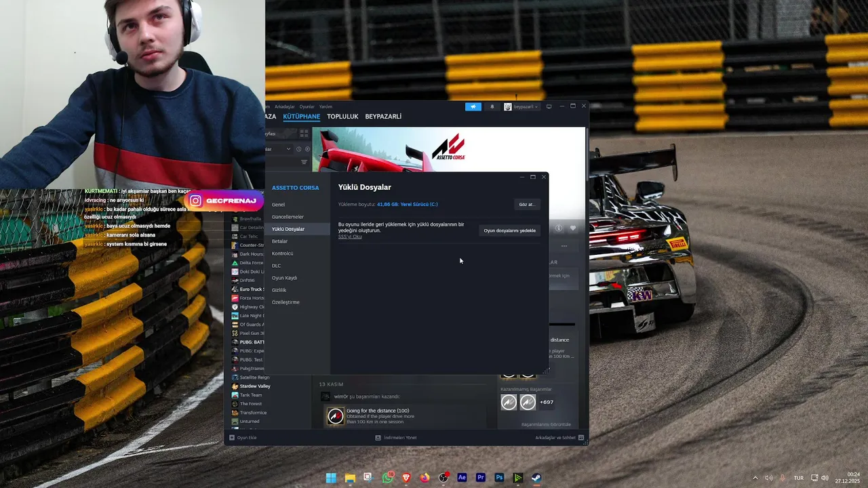The width and height of the screenshot is (868, 488).
Task: Open the Oyunlar menu
Action: (307, 106)
